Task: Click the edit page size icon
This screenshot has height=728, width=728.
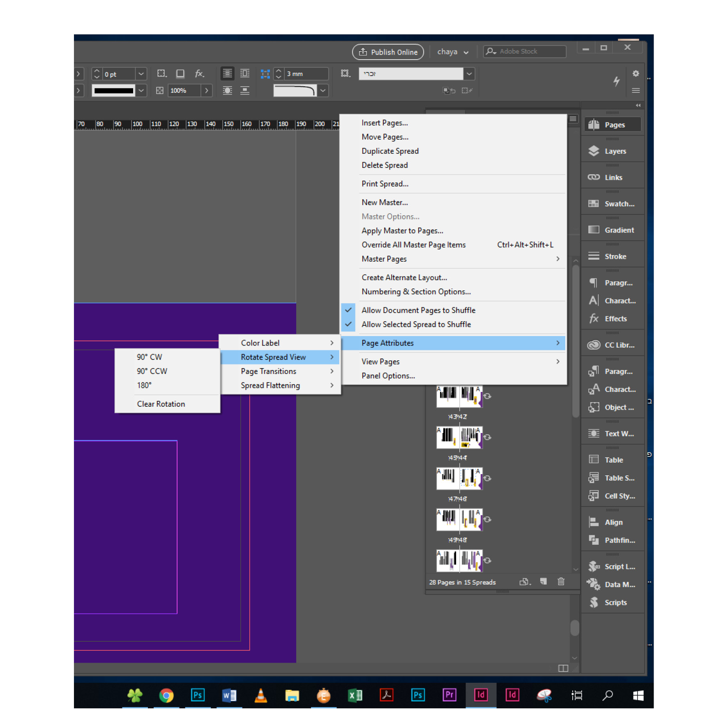Action: tap(525, 582)
